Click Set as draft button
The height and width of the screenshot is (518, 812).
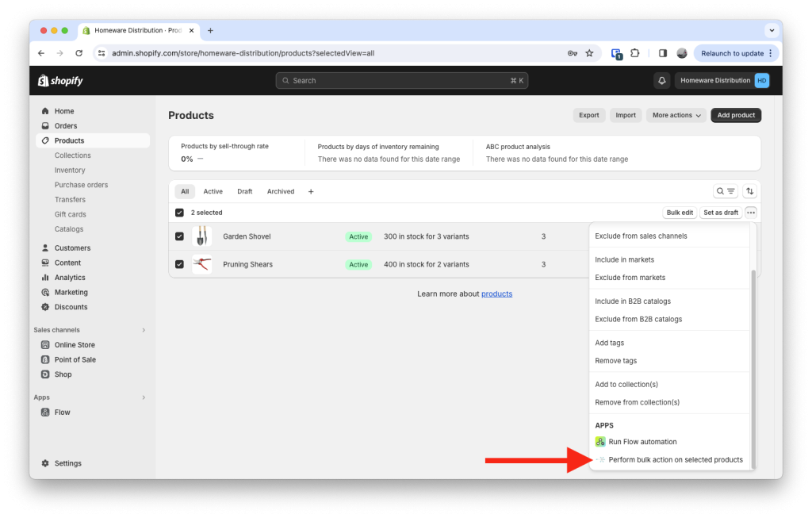pyautogui.click(x=721, y=213)
